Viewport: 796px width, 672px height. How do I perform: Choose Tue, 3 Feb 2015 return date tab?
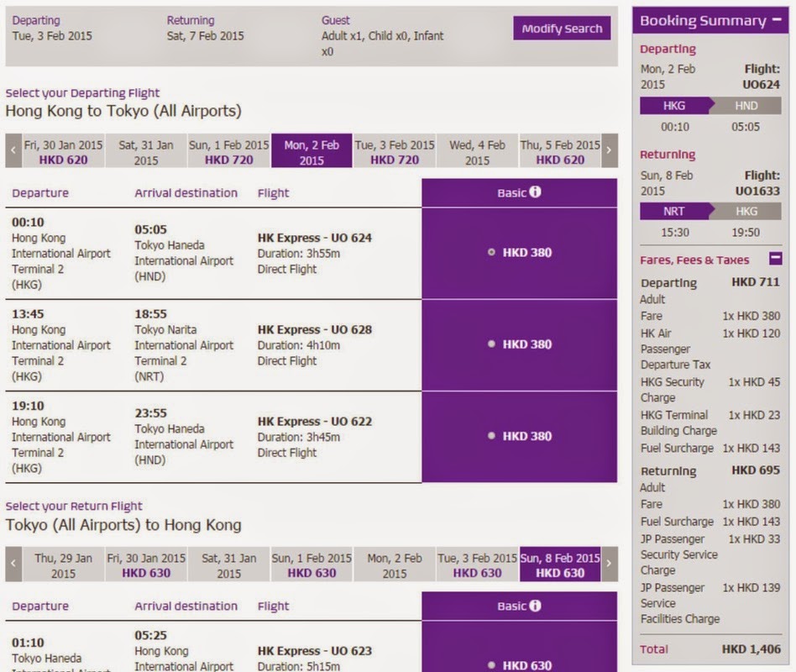coord(477,565)
